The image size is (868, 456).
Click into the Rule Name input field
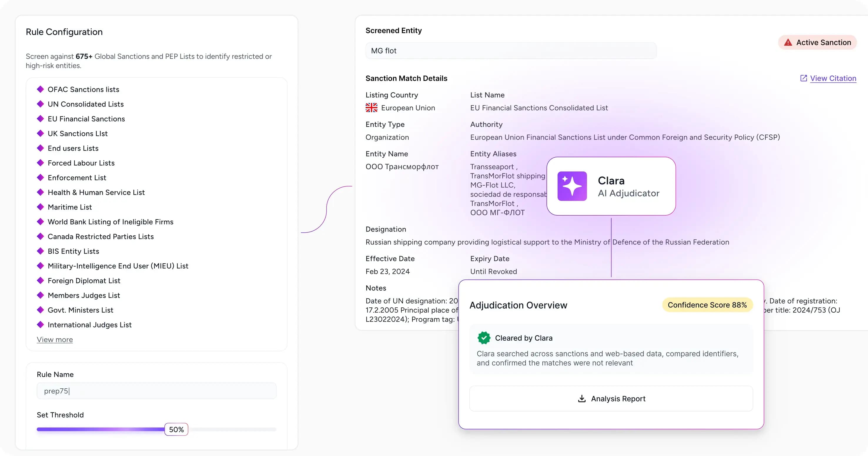point(156,391)
